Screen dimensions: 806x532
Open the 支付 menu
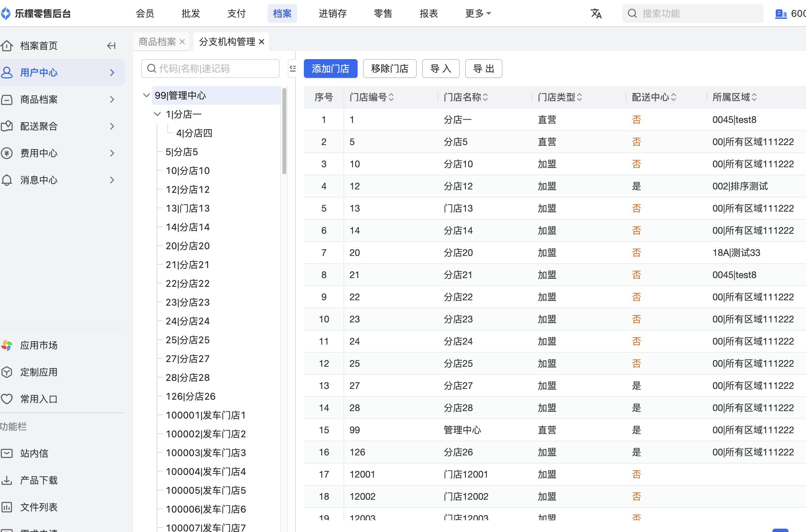click(x=236, y=13)
